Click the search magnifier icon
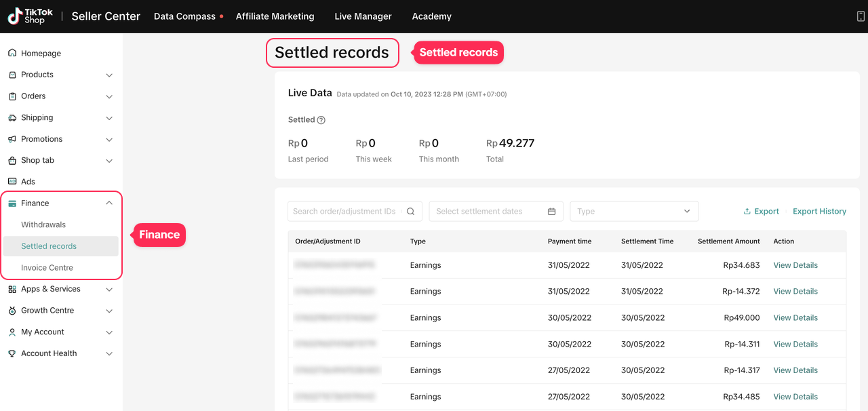Image resolution: width=868 pixels, height=411 pixels. 410,212
